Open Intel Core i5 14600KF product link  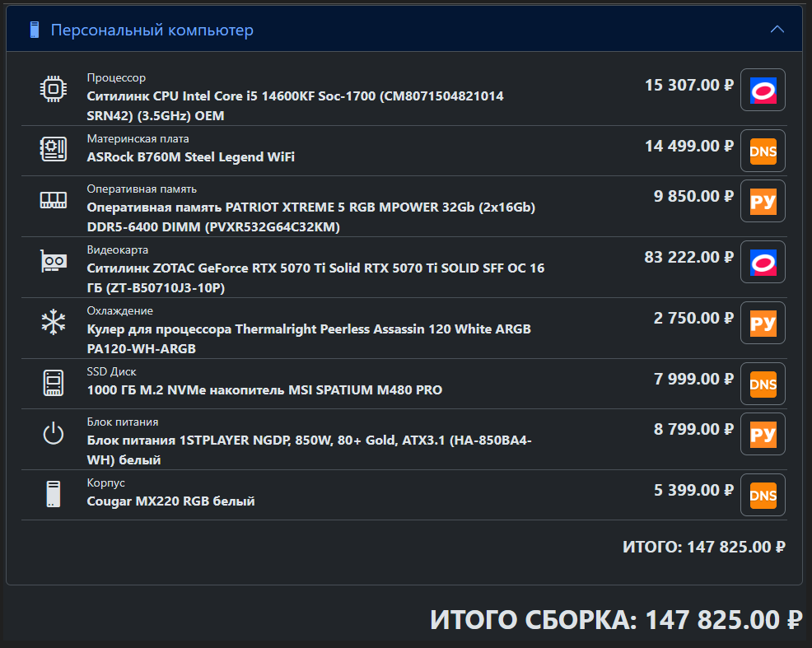[x=295, y=105]
